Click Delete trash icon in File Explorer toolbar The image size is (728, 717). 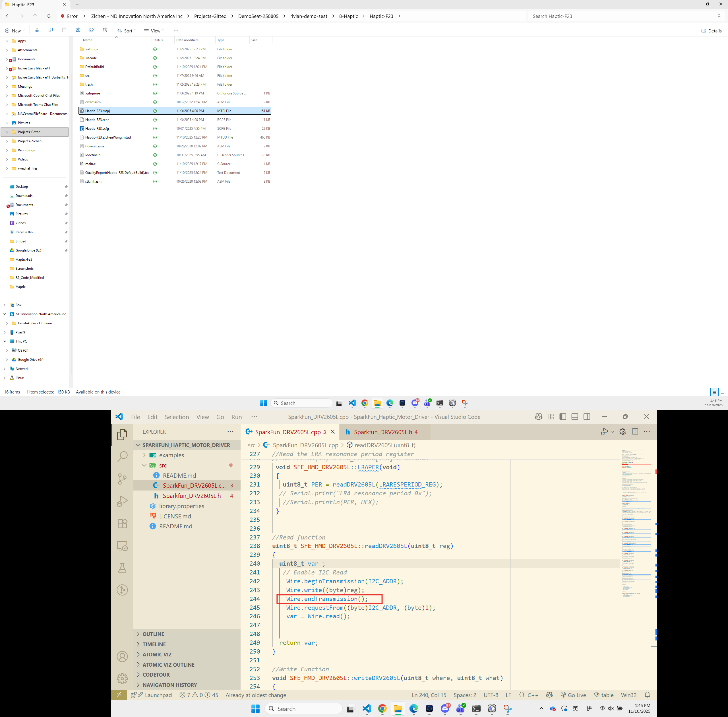[105, 30]
